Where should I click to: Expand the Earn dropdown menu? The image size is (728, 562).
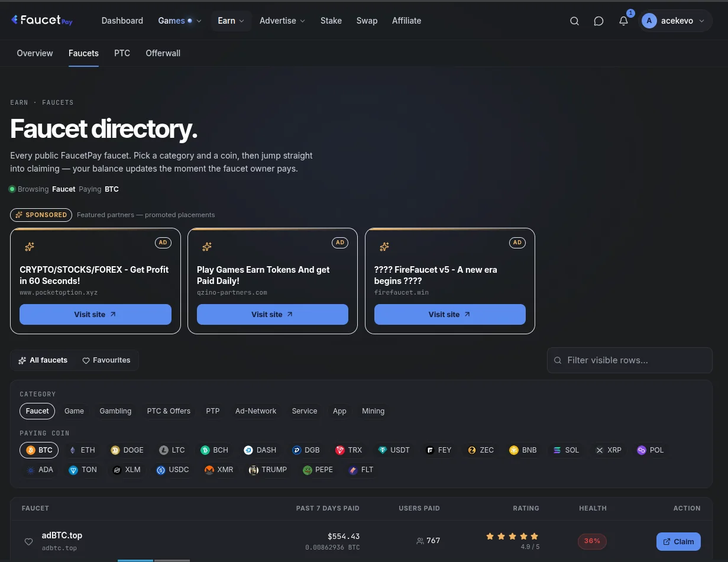231,21
